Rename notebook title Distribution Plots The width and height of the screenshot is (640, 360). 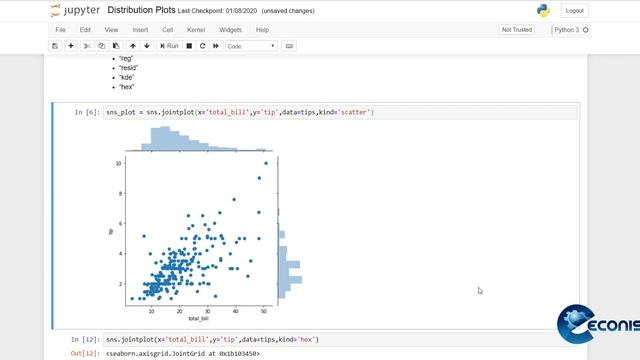[x=141, y=10]
